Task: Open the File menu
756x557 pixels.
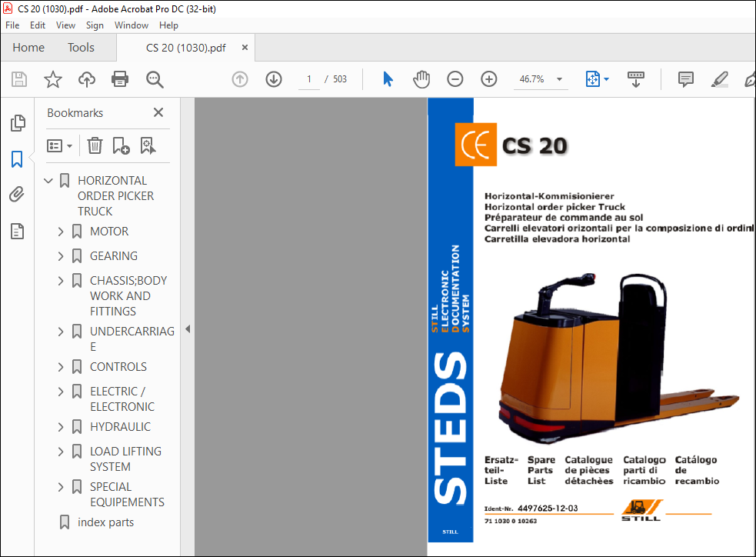Action: [12, 25]
